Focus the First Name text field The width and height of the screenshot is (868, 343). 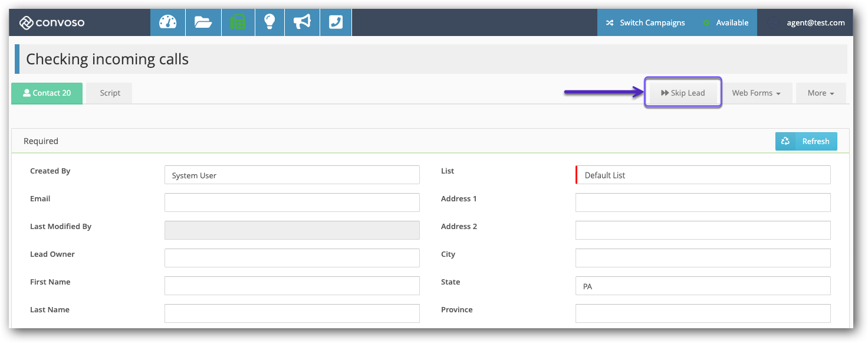[x=292, y=286]
